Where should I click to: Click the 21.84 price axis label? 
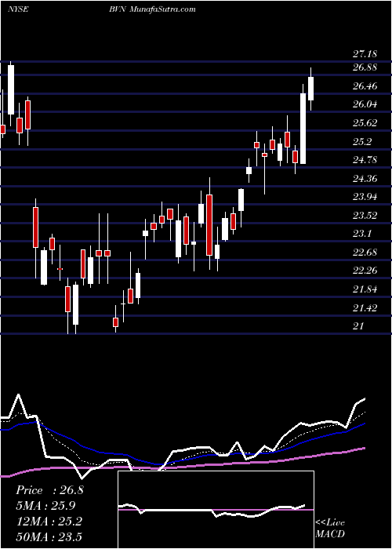click(x=365, y=289)
